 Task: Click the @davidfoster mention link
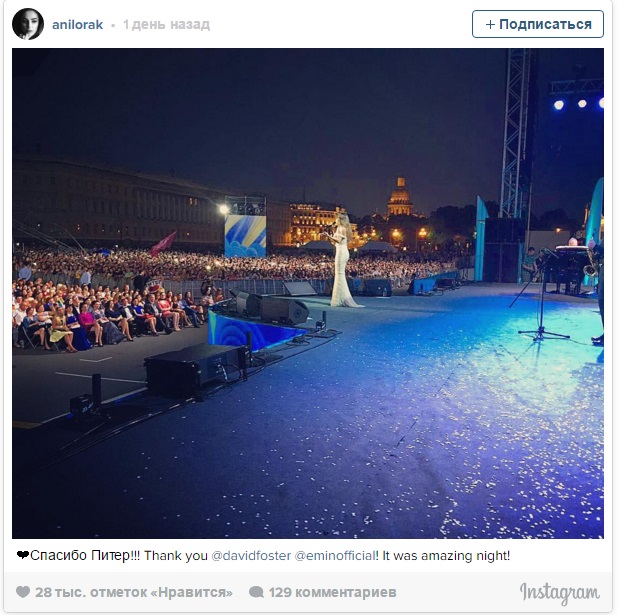coord(251,555)
